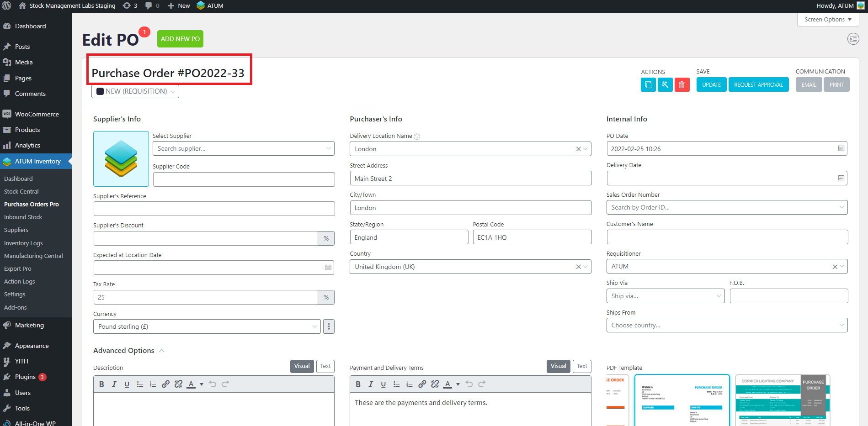The image size is (868, 426).
Task: Remove link in Description editor
Action: [x=178, y=384]
